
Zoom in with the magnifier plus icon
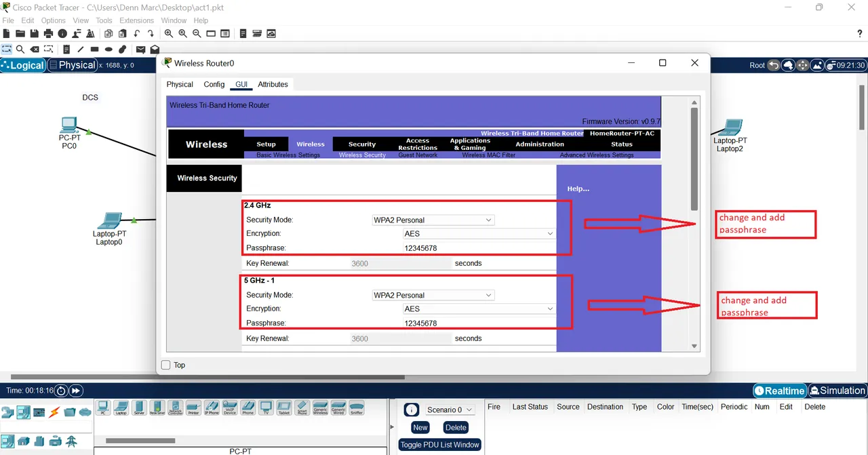tap(168, 33)
